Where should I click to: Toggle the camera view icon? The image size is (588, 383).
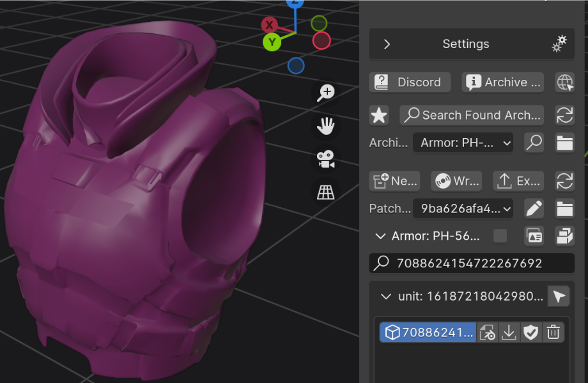click(x=327, y=159)
